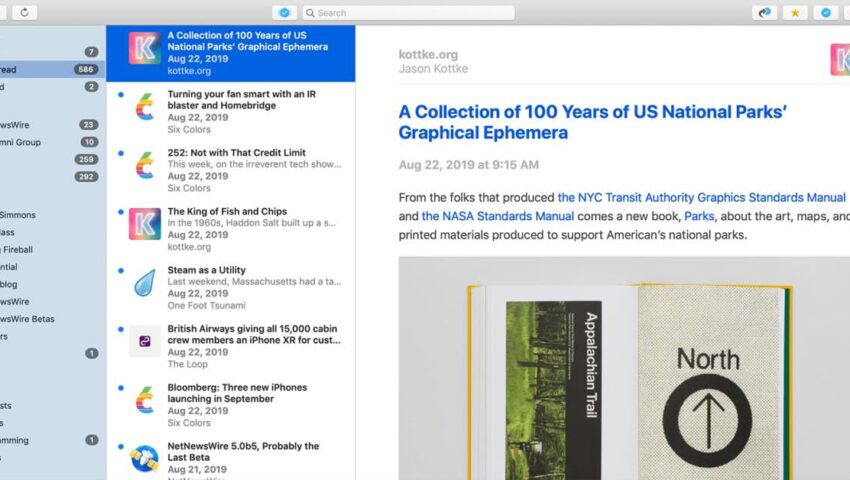Click the Aug 22, 2019 at 9:15 AM timestamp
This screenshot has height=480, width=850.
(468, 165)
